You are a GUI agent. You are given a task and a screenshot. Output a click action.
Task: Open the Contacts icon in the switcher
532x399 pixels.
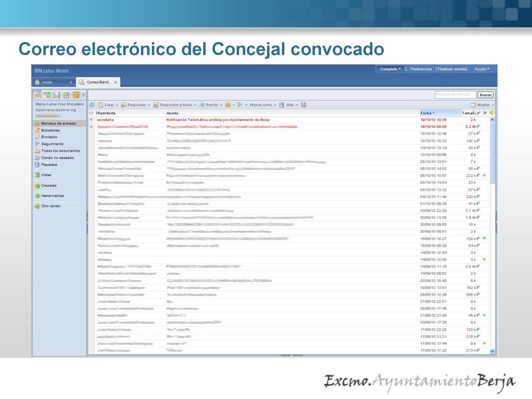tap(56, 95)
